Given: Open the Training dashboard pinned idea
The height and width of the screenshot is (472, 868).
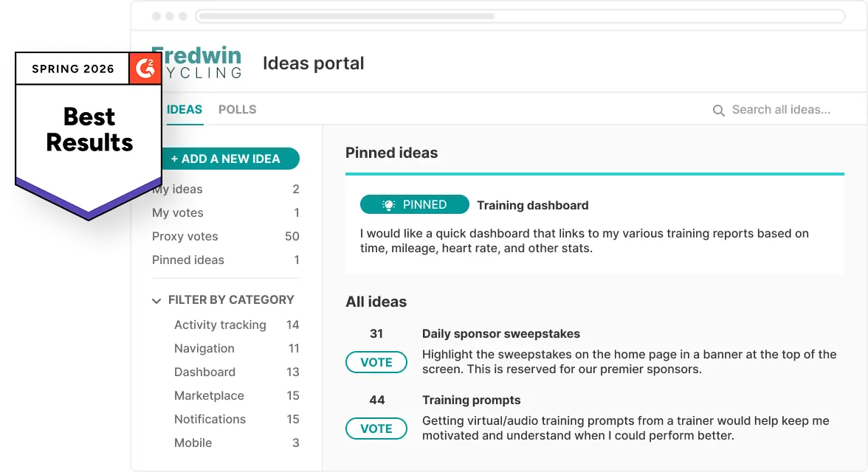Looking at the screenshot, I should pyautogui.click(x=532, y=206).
